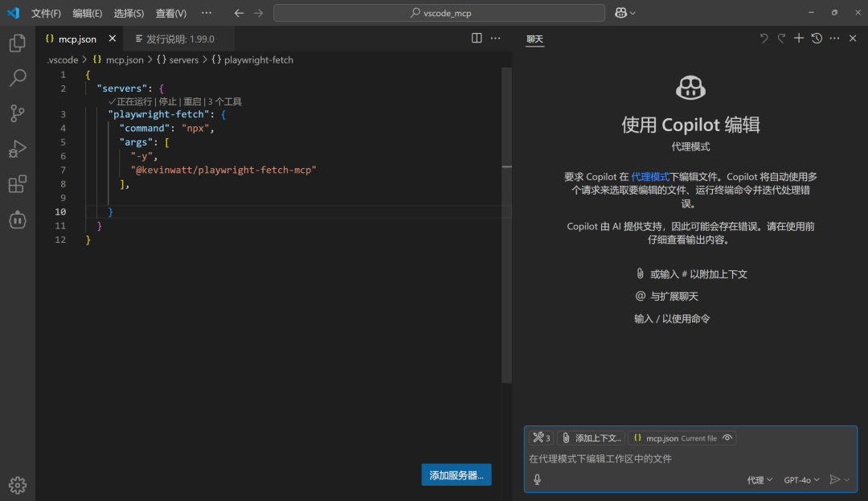Open the Run and Debug view

(x=17, y=149)
